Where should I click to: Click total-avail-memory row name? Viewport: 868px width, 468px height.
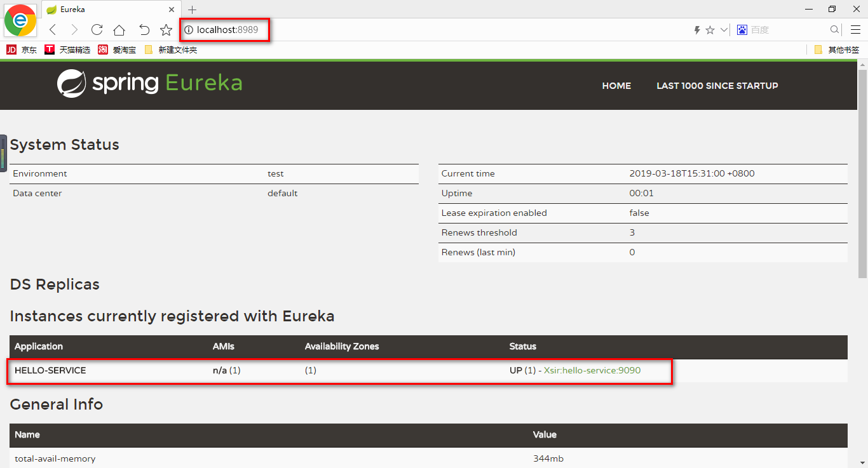(55, 458)
